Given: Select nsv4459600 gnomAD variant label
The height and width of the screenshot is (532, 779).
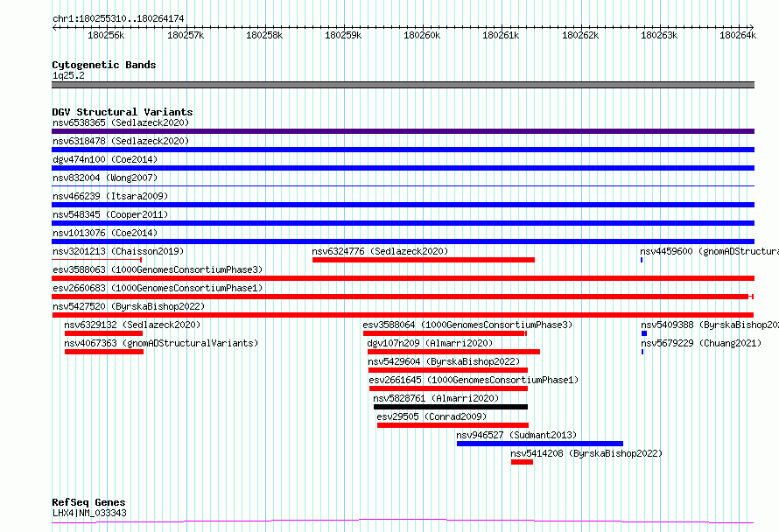Looking at the screenshot, I should 710,251.
